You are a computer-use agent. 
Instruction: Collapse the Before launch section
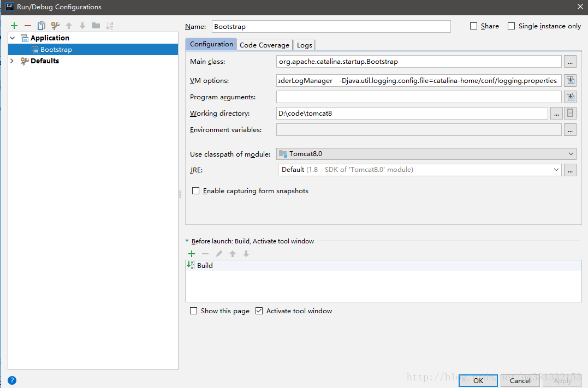[x=187, y=241]
